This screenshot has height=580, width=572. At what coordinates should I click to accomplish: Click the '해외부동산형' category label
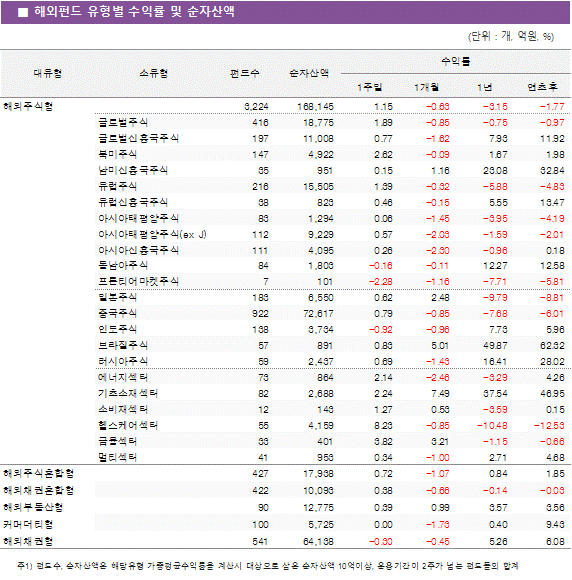tap(33, 507)
